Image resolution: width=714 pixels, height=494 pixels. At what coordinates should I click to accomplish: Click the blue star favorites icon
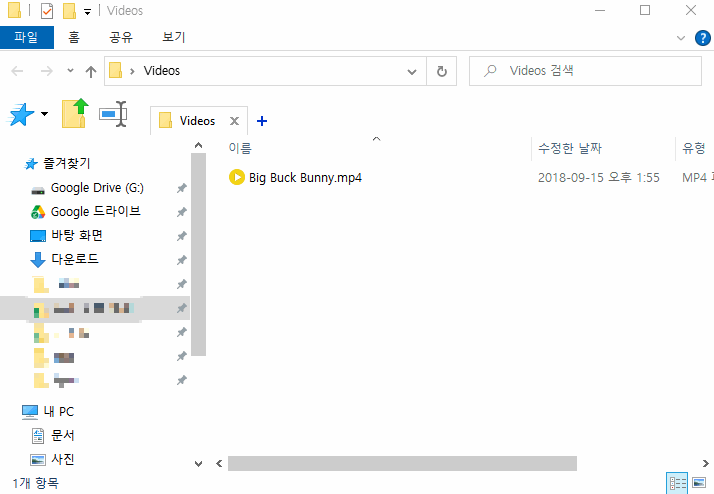click(x=21, y=114)
